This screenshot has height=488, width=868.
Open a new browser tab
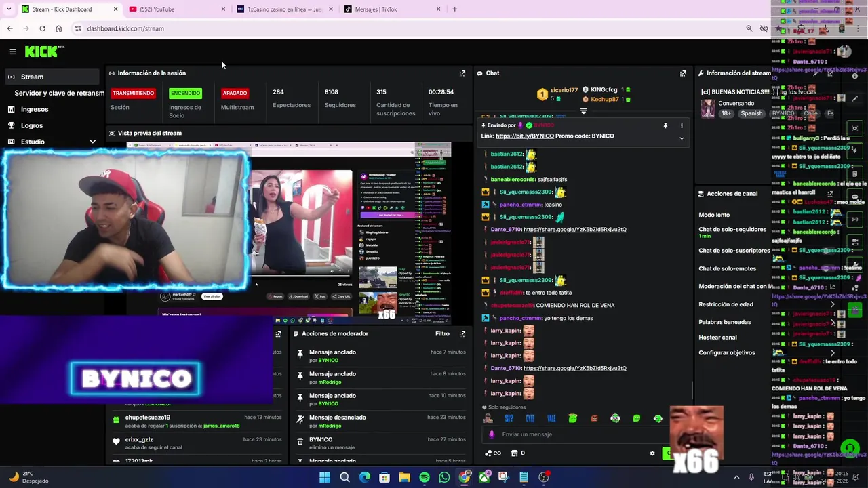tap(454, 9)
